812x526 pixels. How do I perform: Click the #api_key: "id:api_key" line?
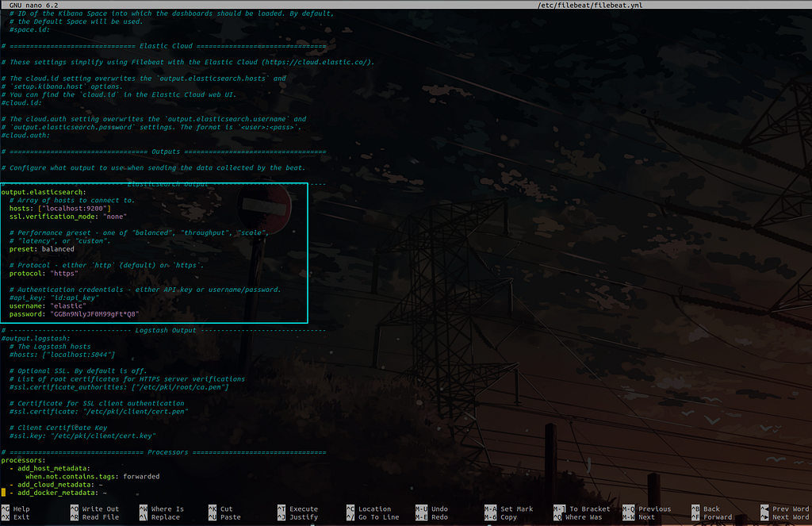click(54, 298)
